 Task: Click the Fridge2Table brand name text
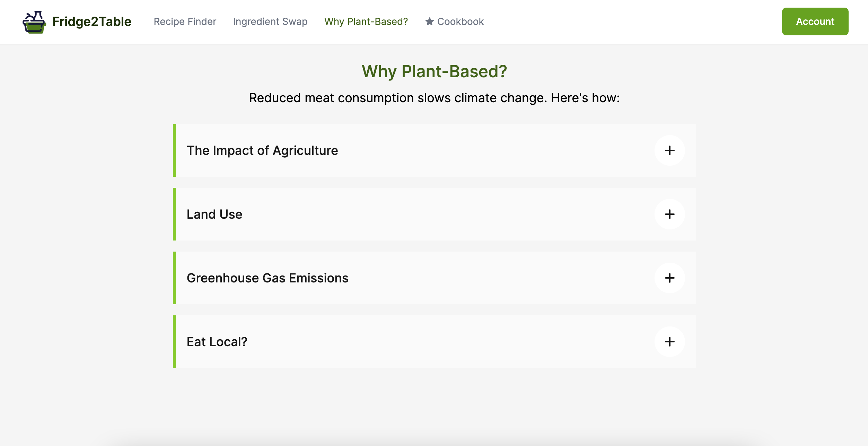91,21
